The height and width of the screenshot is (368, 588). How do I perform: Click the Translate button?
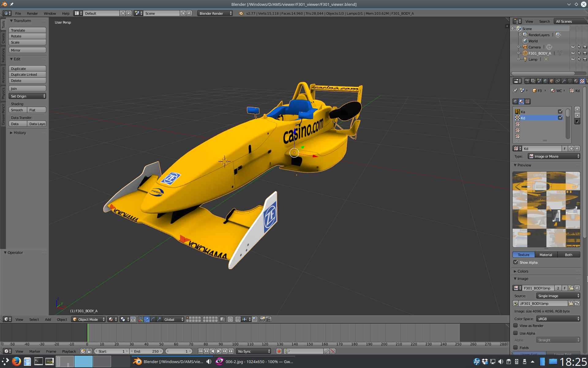[x=27, y=30]
